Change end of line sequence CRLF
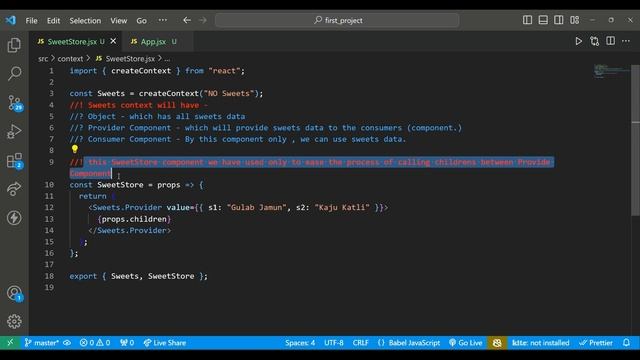The width and height of the screenshot is (640, 360). 360,343
